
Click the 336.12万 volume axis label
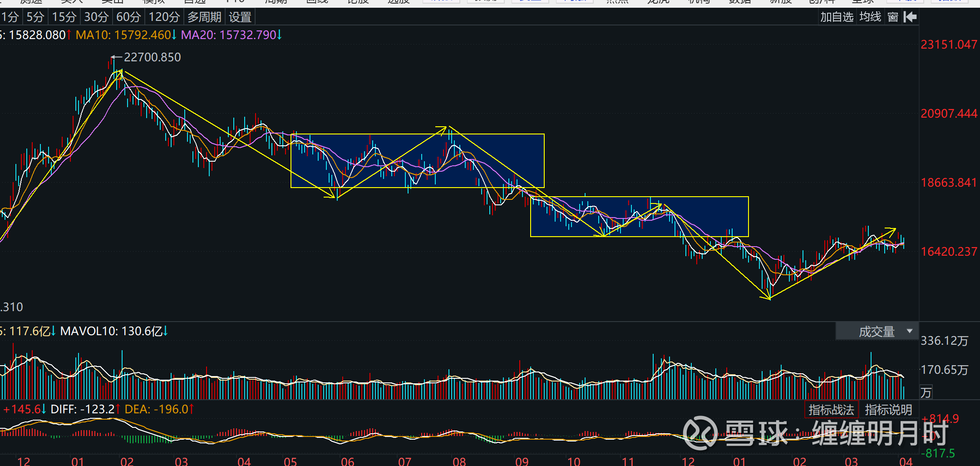[945, 341]
